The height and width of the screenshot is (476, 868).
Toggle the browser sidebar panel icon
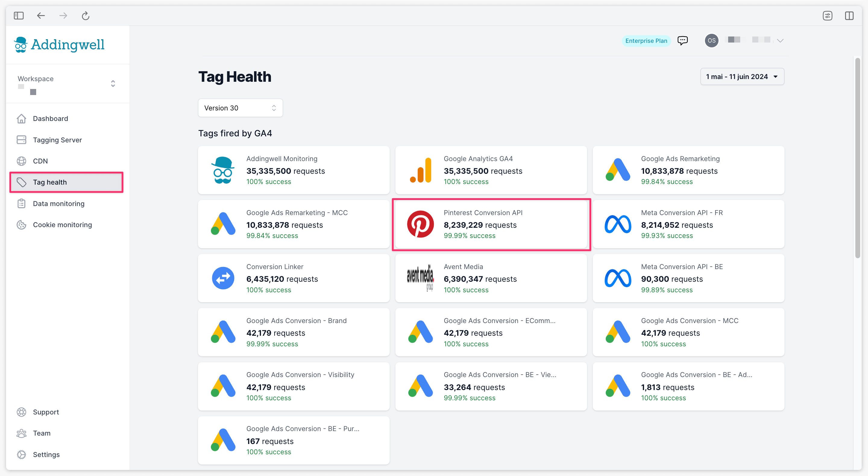pos(18,15)
